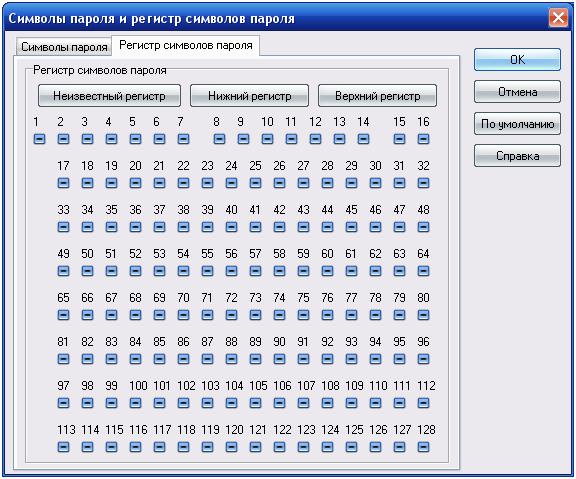Toggle the case checkbox under number 56

(231, 271)
